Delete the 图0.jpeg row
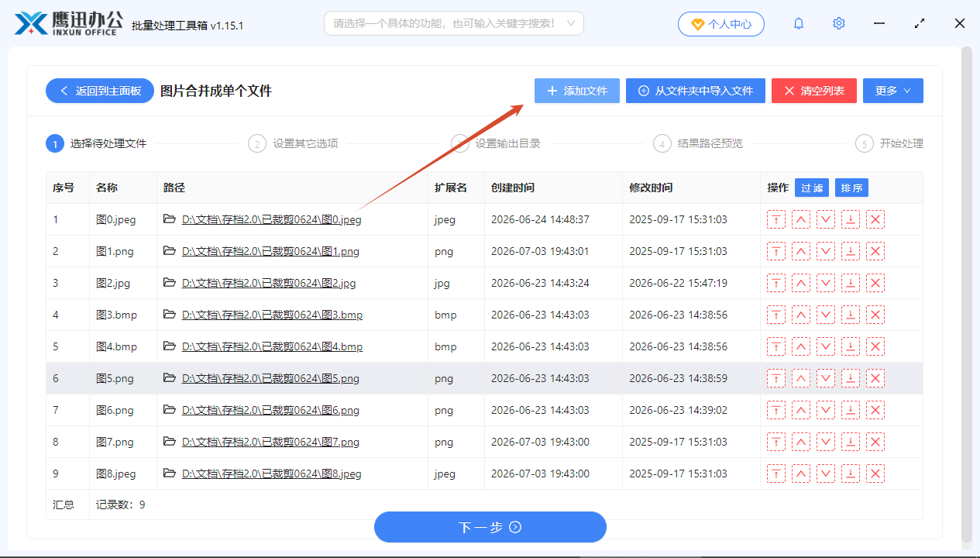Viewport: 980px width, 558px height. tap(875, 219)
